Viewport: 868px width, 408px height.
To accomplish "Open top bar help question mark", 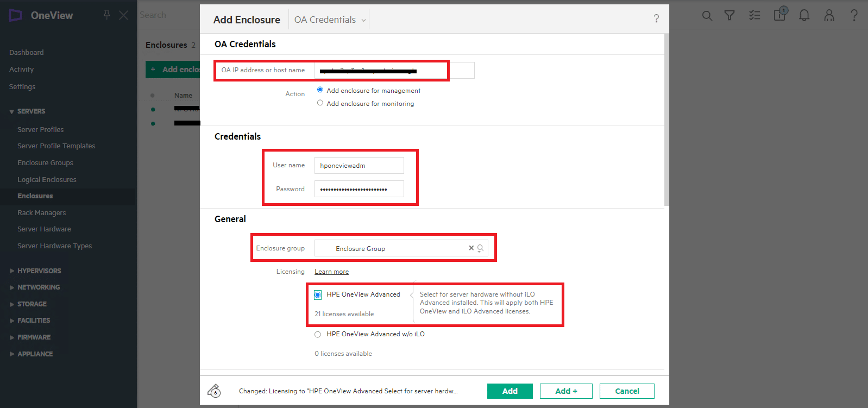I will [854, 15].
